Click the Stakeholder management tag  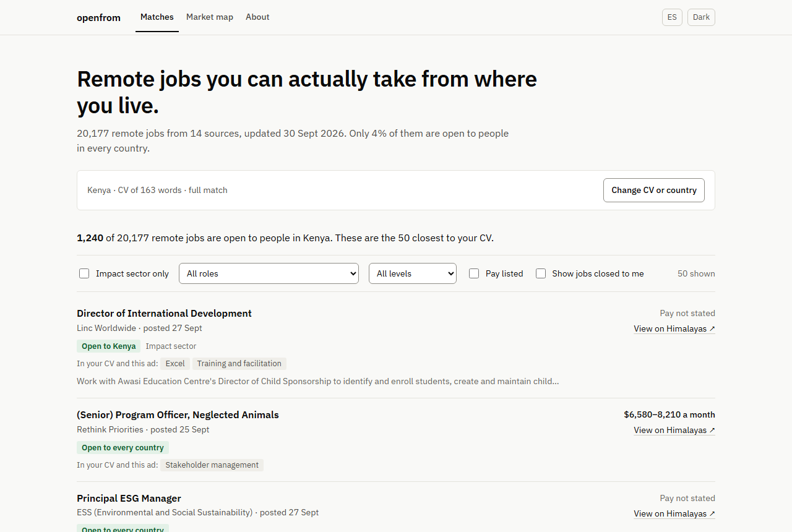tap(212, 465)
